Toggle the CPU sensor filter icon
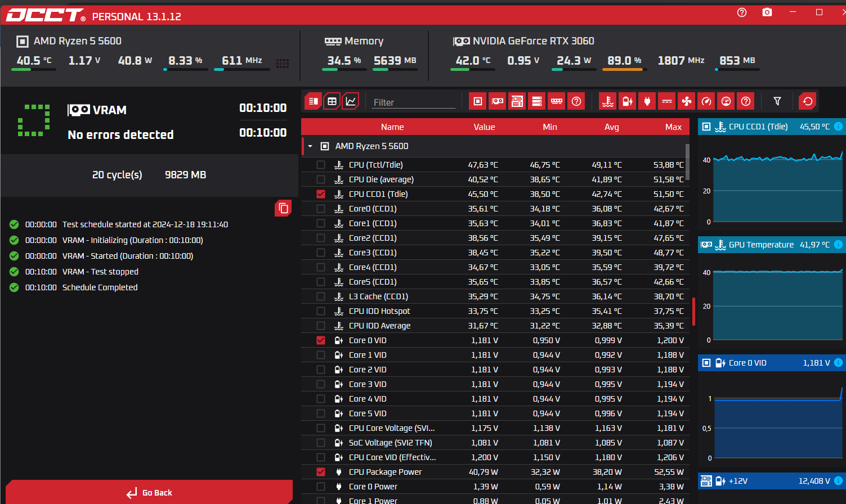 [x=478, y=101]
